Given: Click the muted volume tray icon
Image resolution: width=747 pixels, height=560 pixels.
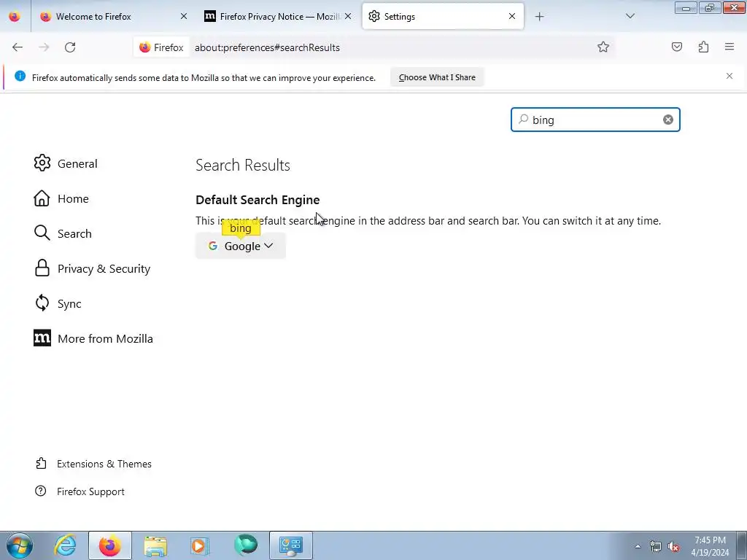Looking at the screenshot, I should [x=673, y=547].
